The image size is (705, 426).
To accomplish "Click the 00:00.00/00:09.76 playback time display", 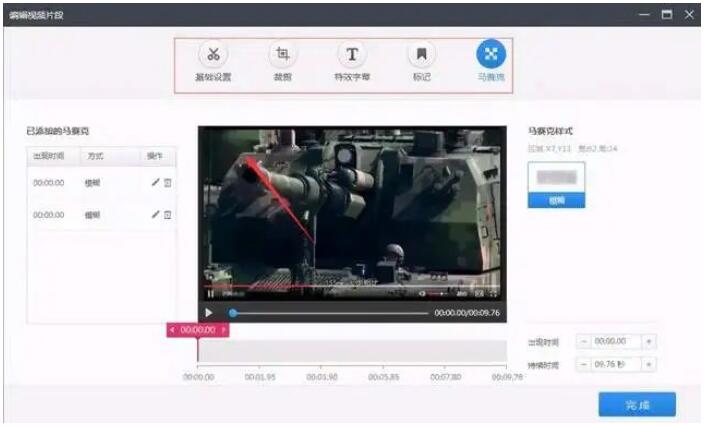I will click(467, 313).
